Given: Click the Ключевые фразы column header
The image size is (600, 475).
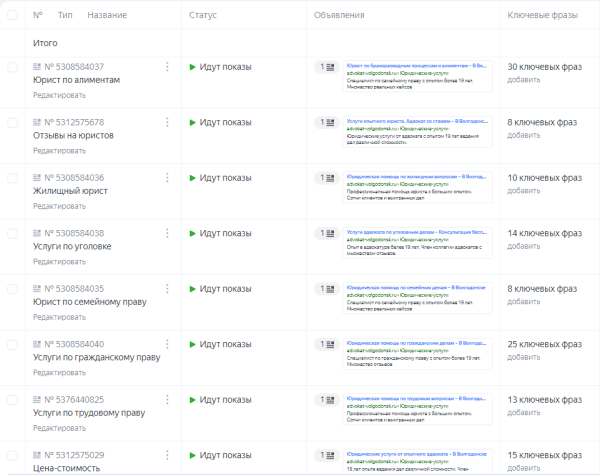Looking at the screenshot, I should (544, 15).
